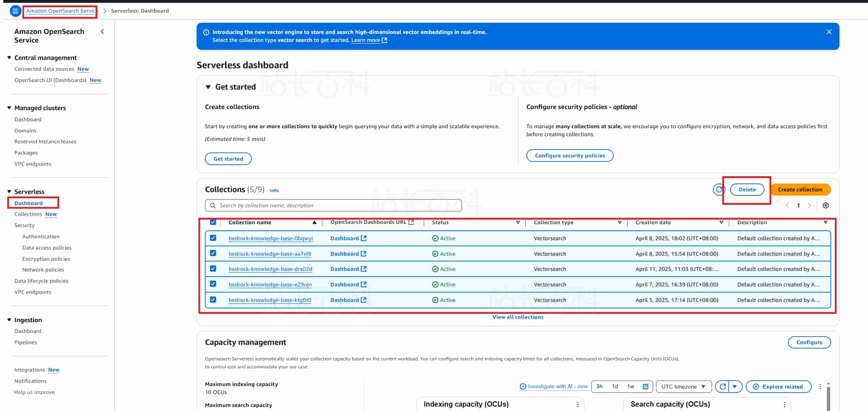868x411 pixels.
Task: Collapse the Managed clusters nav group
Action: click(x=9, y=108)
